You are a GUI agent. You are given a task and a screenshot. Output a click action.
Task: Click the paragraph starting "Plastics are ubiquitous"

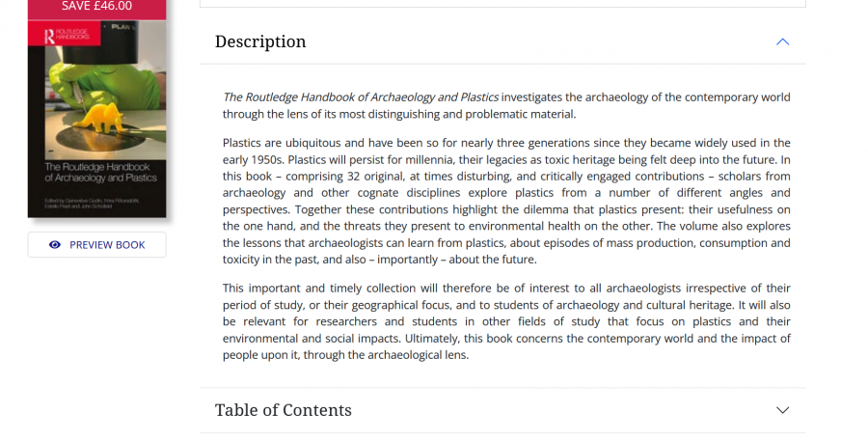(506, 201)
